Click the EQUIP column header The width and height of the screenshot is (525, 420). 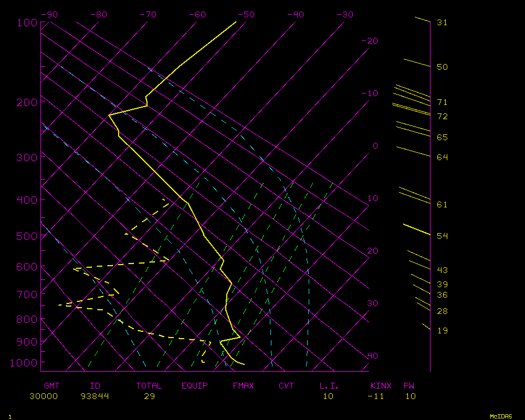(195, 386)
